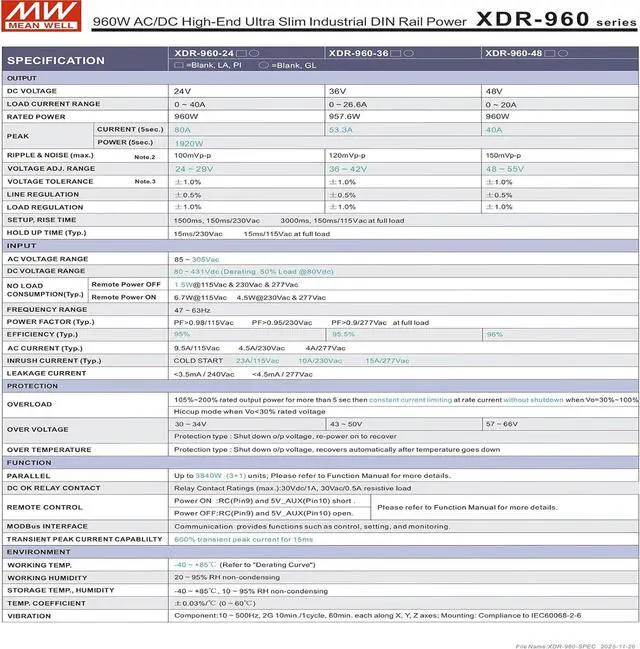The image size is (640, 649).
Task: Click the 80A peak current value
Action: 182,130
